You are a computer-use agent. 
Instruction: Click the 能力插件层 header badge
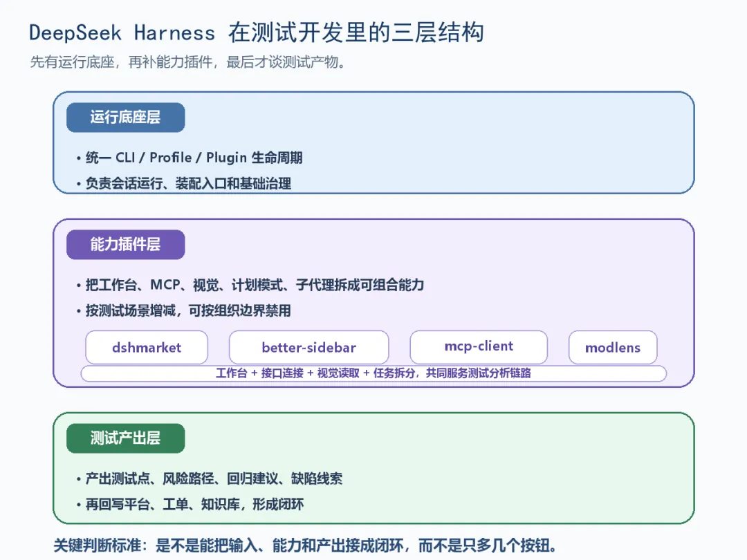point(126,244)
